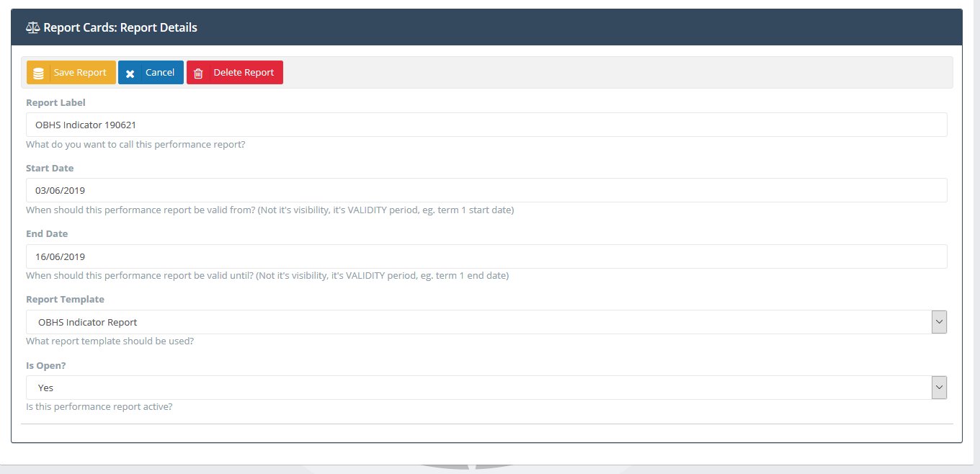Click 'What do you want to call' hint
Screen dimensions: 980x474
point(135,144)
